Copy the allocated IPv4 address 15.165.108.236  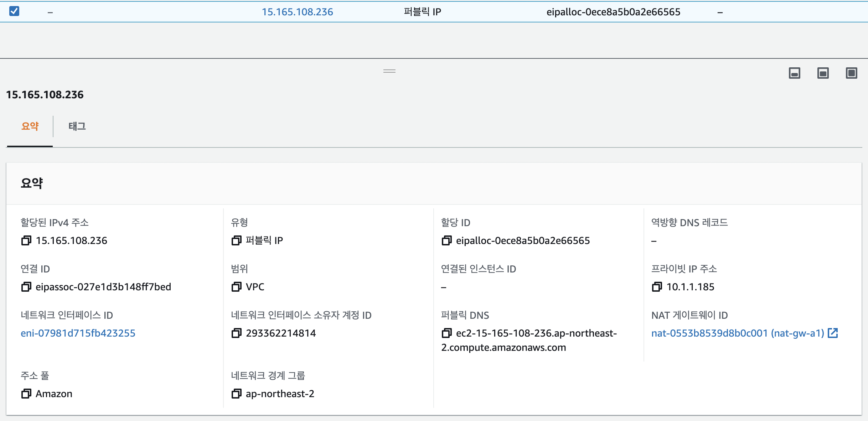coord(26,241)
